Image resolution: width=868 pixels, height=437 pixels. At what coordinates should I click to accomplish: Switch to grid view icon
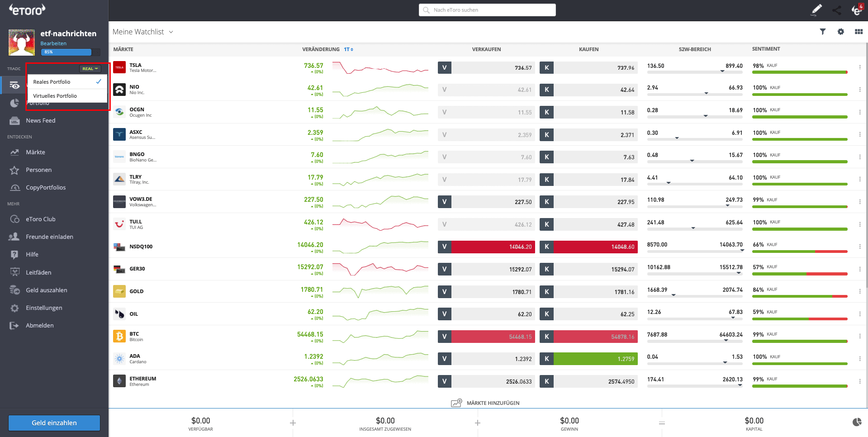click(859, 32)
